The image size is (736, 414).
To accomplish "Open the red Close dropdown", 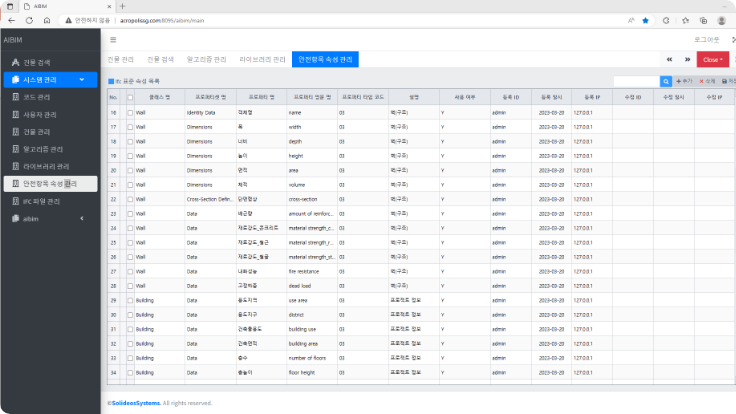I will 712,60.
